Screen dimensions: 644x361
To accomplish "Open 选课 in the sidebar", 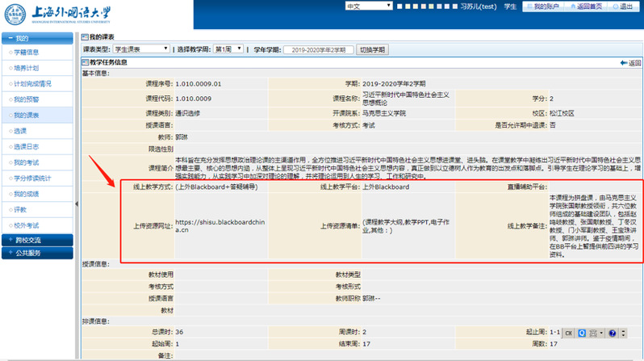I will (19, 131).
